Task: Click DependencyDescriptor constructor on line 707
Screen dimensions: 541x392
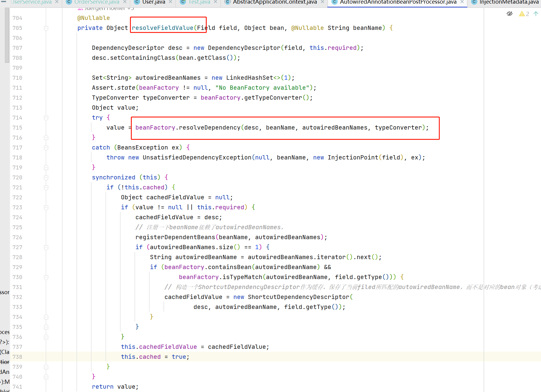Action: pyautogui.click(x=244, y=48)
